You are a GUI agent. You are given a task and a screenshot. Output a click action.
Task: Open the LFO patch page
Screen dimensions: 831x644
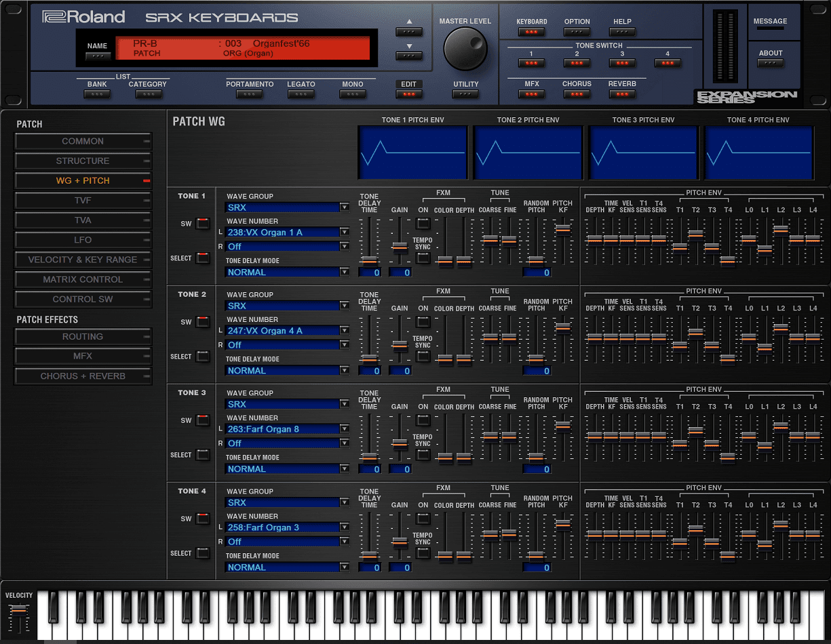click(83, 240)
